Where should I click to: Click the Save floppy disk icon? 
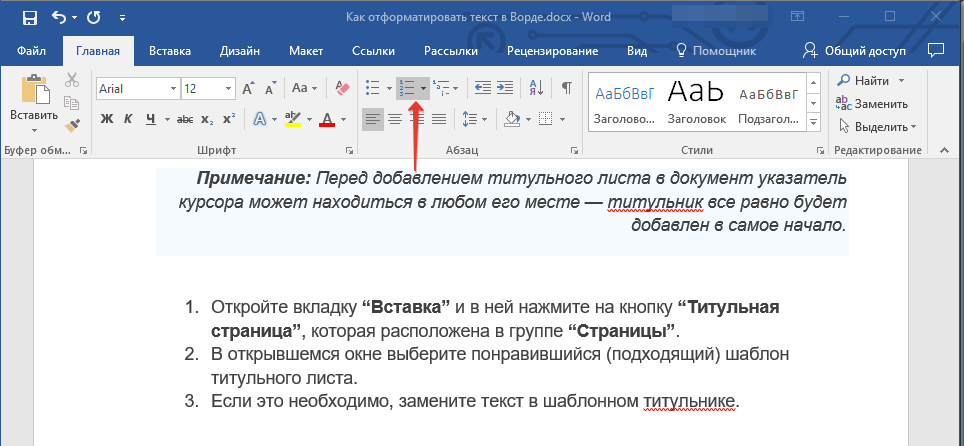(x=29, y=17)
